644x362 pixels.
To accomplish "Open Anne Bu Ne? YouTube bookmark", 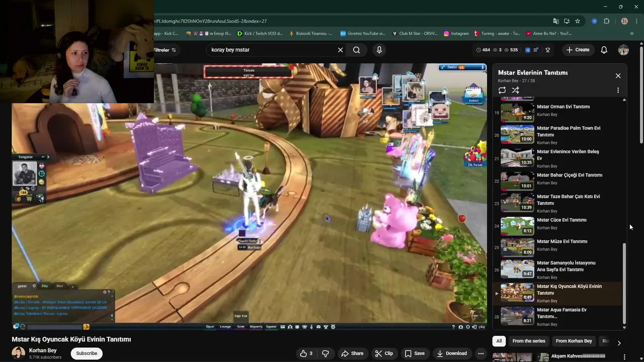I will point(549,34).
